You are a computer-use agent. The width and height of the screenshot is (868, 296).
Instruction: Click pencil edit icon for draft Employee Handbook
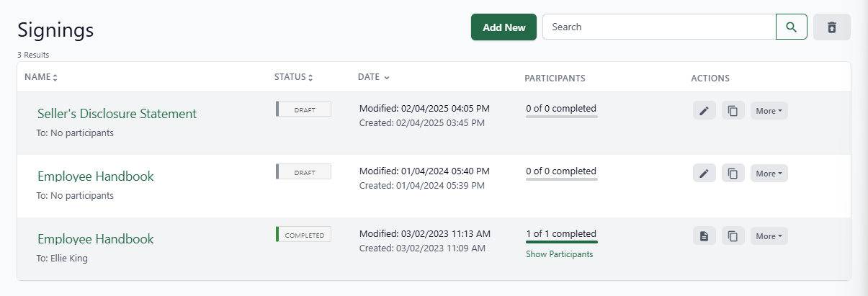(x=704, y=174)
